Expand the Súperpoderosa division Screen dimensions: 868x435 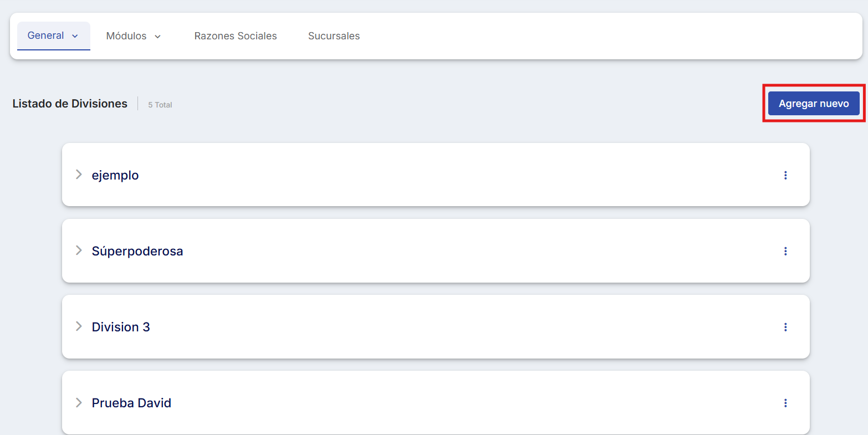pos(79,251)
